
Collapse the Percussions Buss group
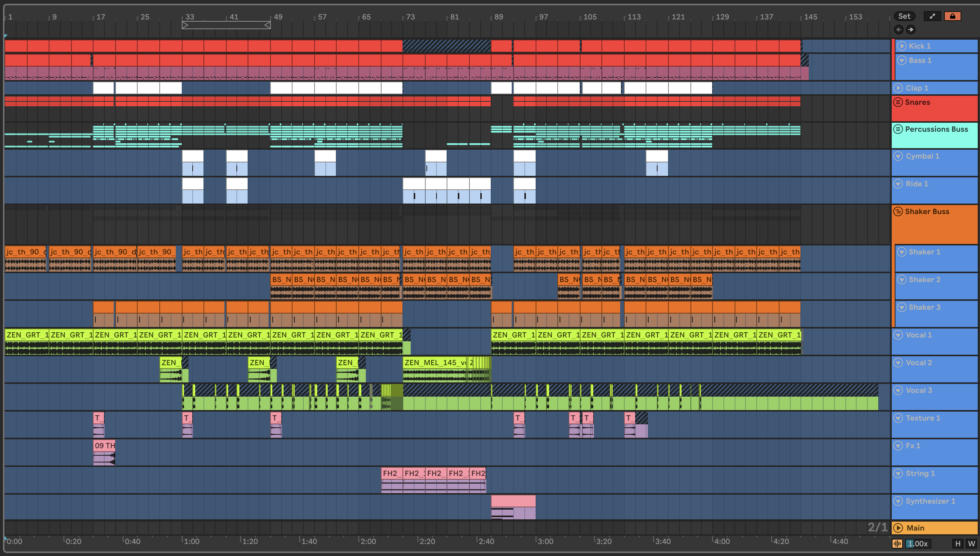[898, 129]
